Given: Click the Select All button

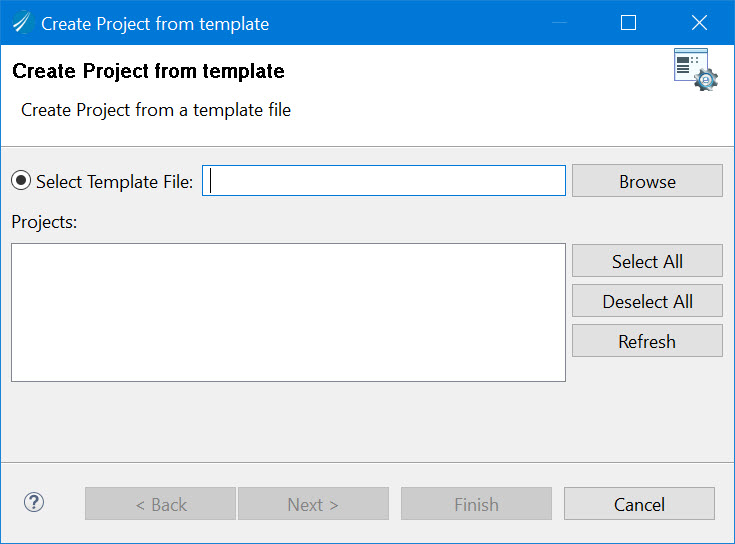Looking at the screenshot, I should pos(647,261).
